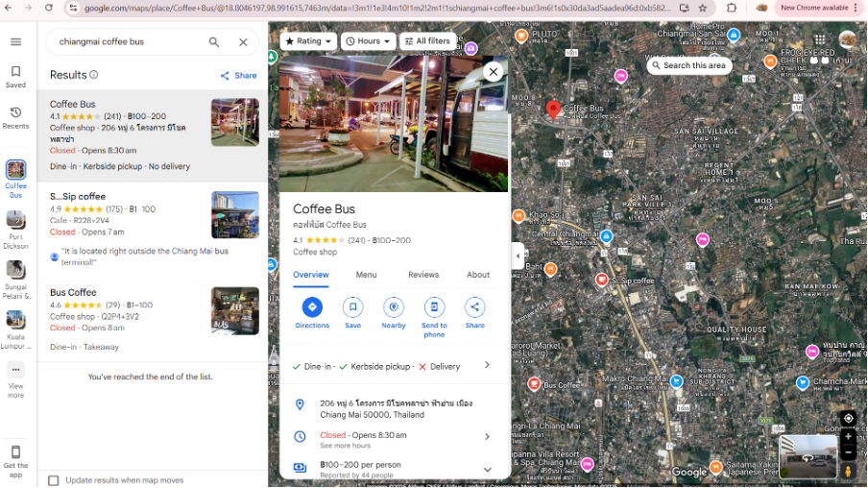
Task: Share the results list
Action: (238, 75)
